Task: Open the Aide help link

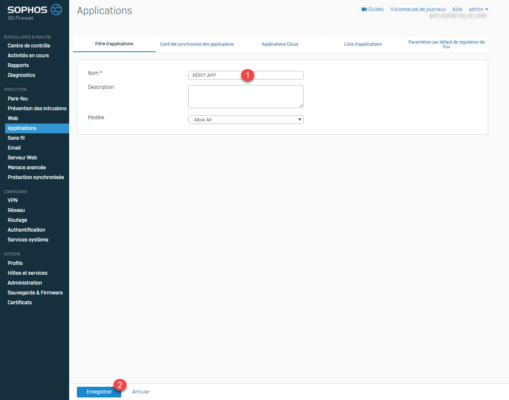Action: tap(457, 9)
